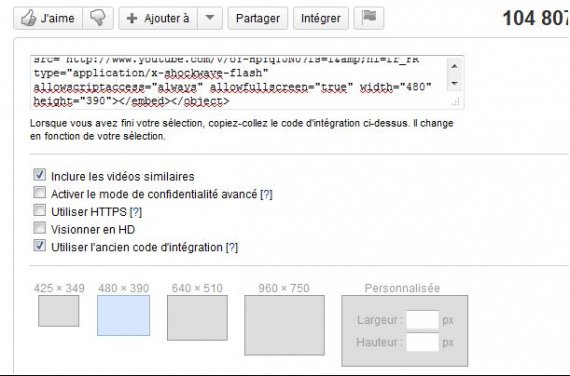Select the 425 × 349 size thumbnail
The image size is (570, 376).
pyautogui.click(x=59, y=311)
